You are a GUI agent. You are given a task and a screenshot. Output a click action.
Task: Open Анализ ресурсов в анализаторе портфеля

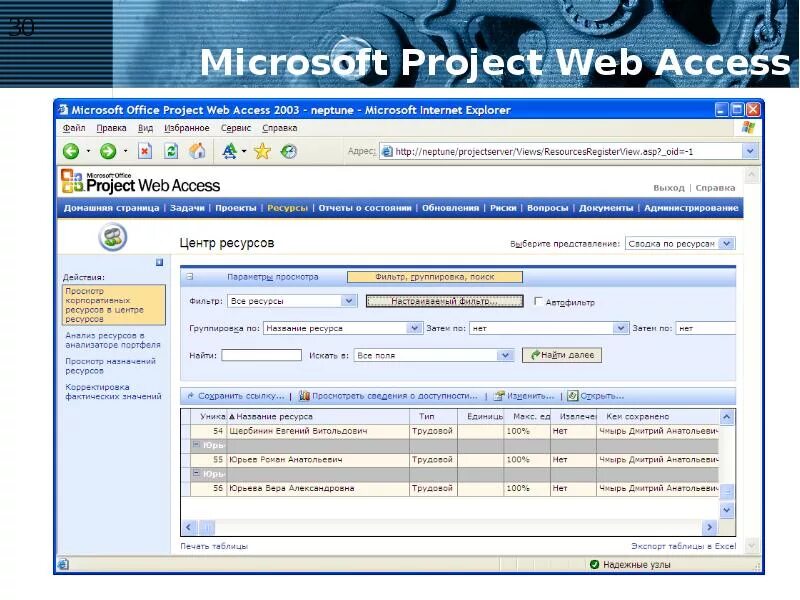point(113,340)
